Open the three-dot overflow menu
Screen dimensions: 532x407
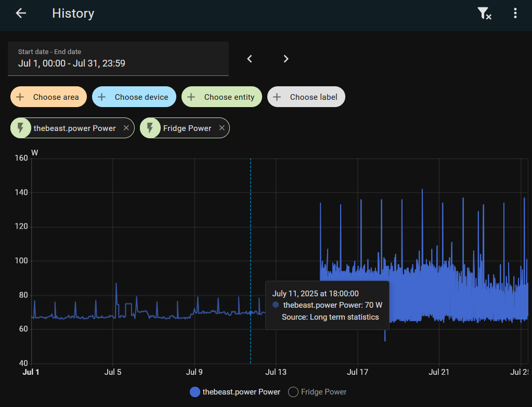click(515, 13)
